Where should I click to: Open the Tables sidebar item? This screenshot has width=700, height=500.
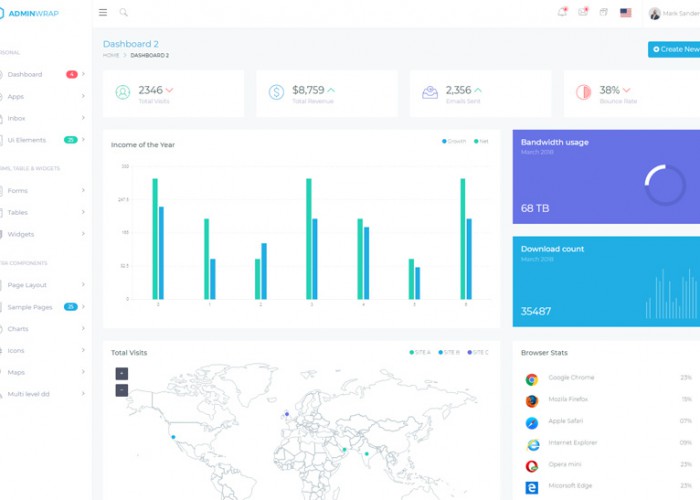click(17, 212)
